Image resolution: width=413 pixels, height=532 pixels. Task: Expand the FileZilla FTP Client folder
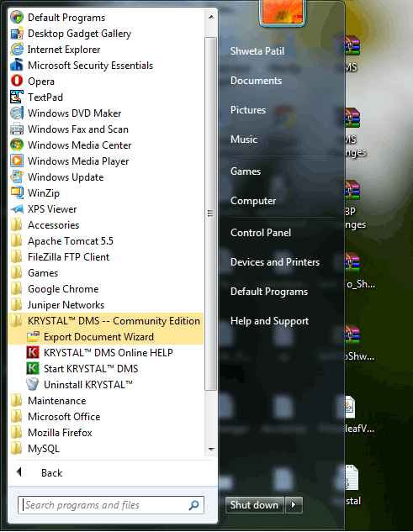(105, 257)
